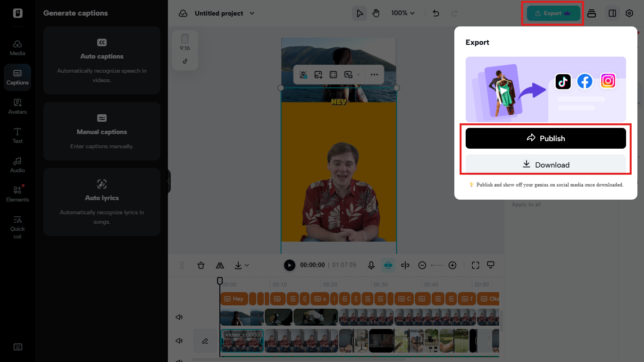Viewport: 644px width, 362px height.
Task: Delete the selected clip with the trash icon
Action: click(x=201, y=265)
